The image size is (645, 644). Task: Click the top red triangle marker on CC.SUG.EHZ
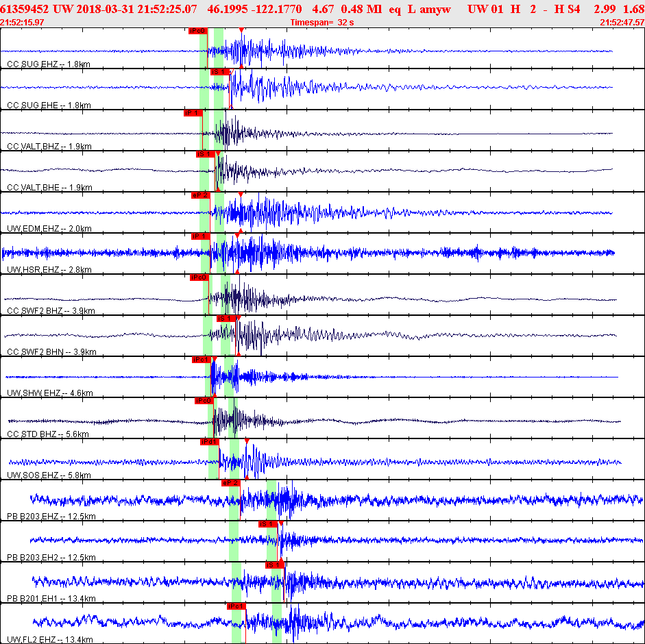click(x=241, y=30)
